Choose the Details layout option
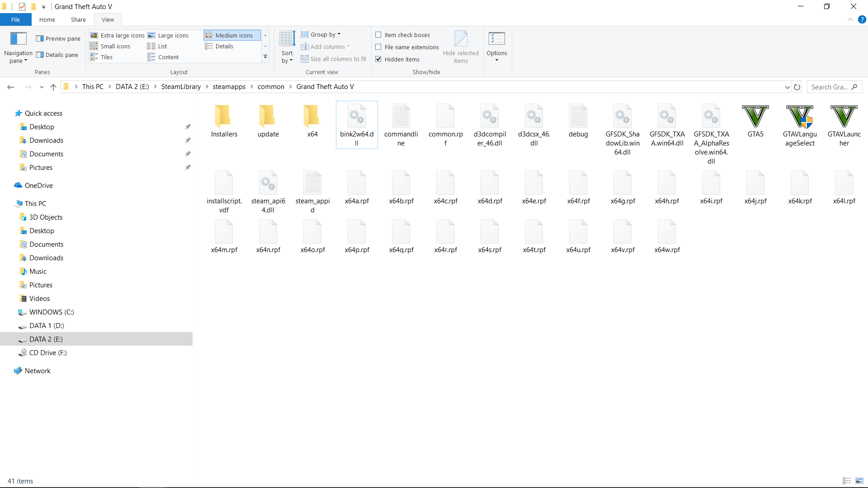 220,46
